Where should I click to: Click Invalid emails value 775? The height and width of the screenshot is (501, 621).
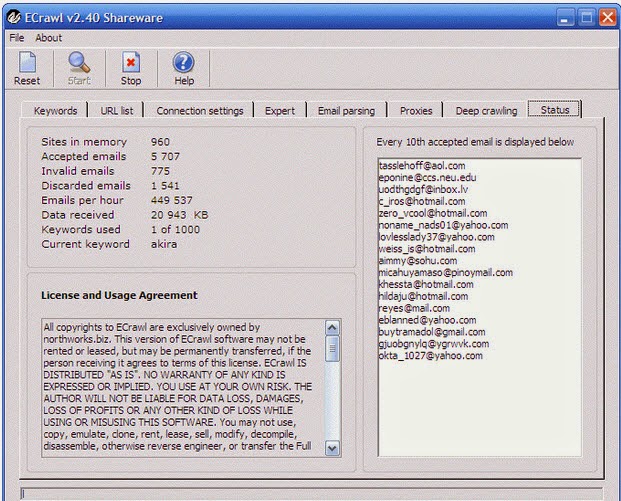pyautogui.click(x=160, y=171)
